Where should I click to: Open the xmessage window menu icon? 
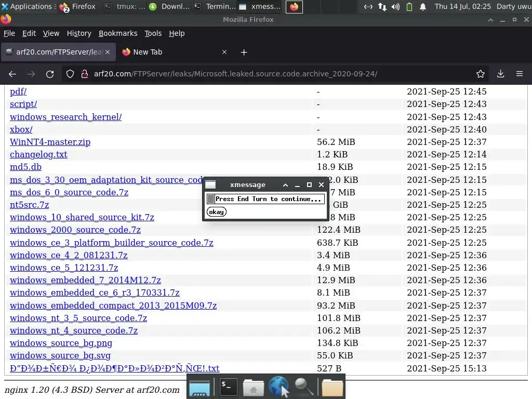click(x=210, y=184)
